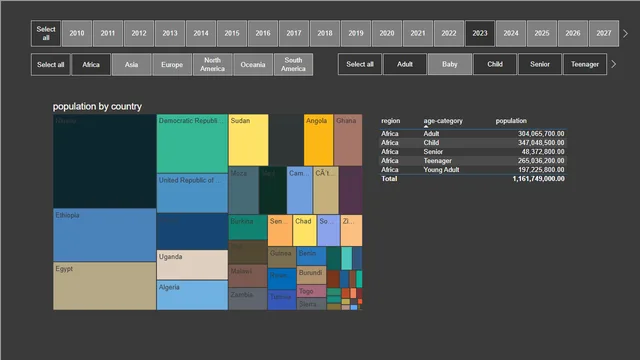The image size is (640, 360).
Task: Show more age categories with the arrow
Action: 613,64
